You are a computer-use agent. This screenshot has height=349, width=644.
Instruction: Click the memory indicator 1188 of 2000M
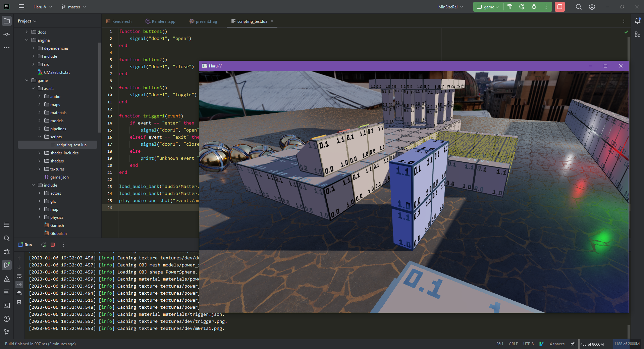pyautogui.click(x=627, y=344)
